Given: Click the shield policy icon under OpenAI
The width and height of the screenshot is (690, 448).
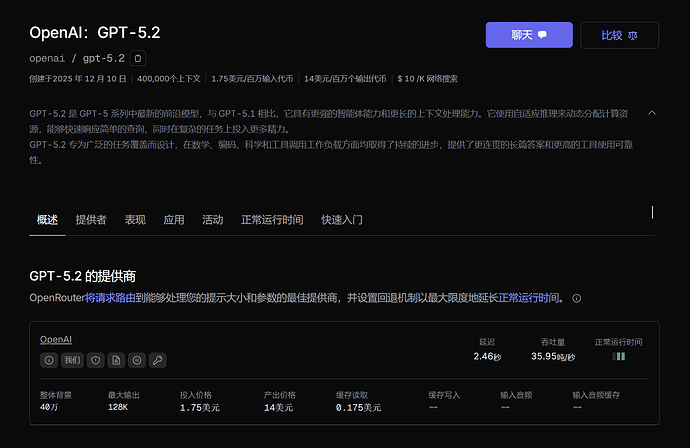Looking at the screenshot, I should coord(95,360).
